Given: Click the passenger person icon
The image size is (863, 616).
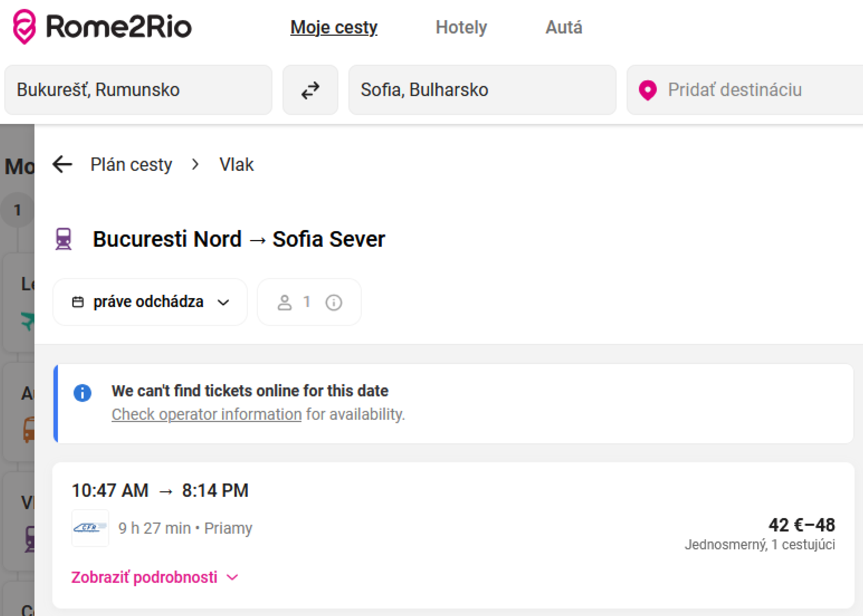Looking at the screenshot, I should click(x=284, y=303).
